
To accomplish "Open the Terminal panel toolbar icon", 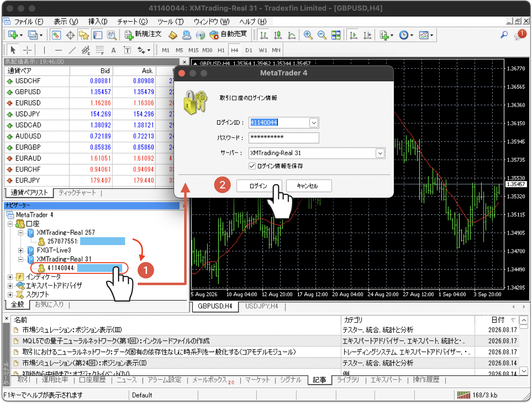I will [x=98, y=35].
